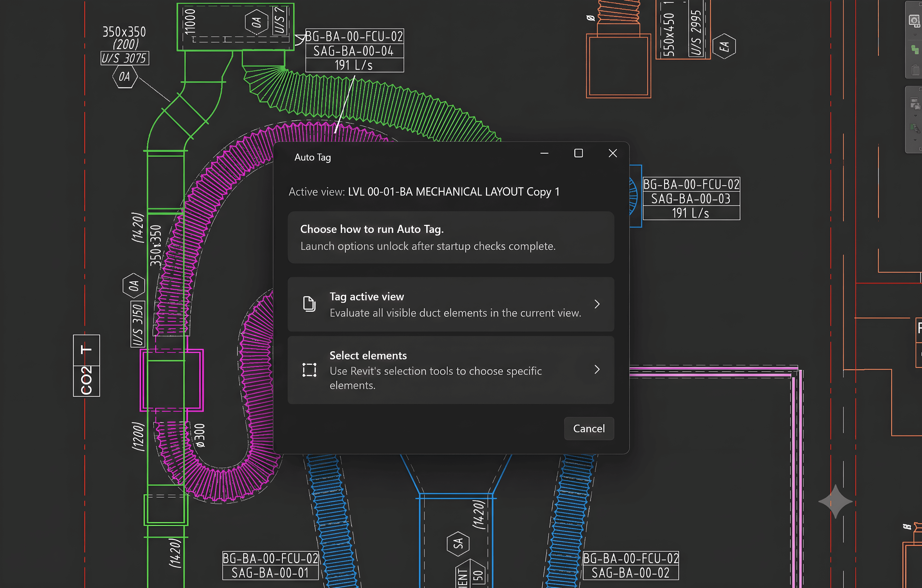Choose the Tag active view option
This screenshot has width=922, height=588.
pos(451,304)
